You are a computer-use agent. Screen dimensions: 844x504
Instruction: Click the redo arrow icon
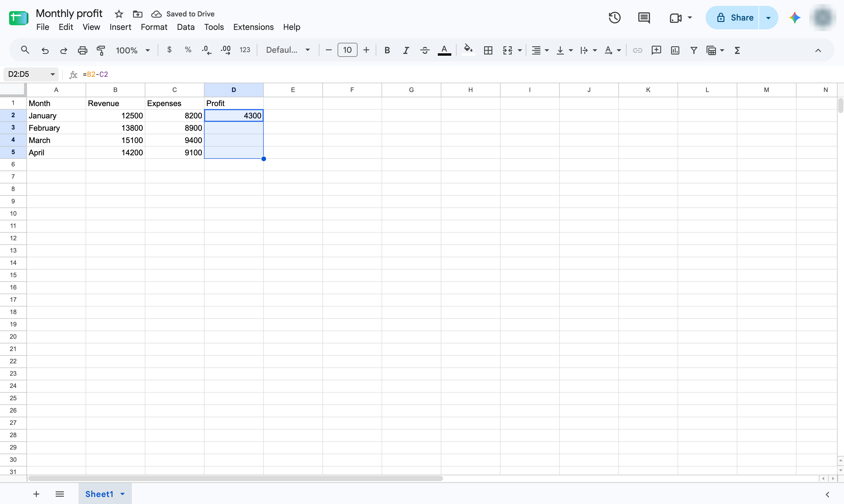(x=64, y=50)
